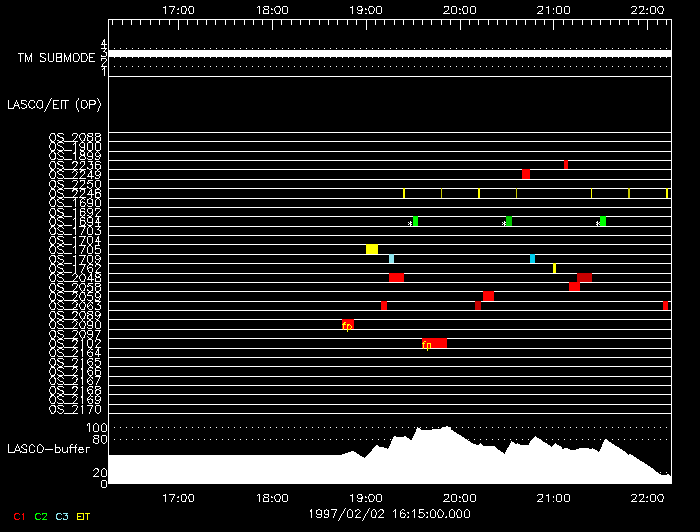This screenshot has height=532, width=700.
Task: Select the wide red "fp" block on OS_2102 row
Action: (434, 343)
